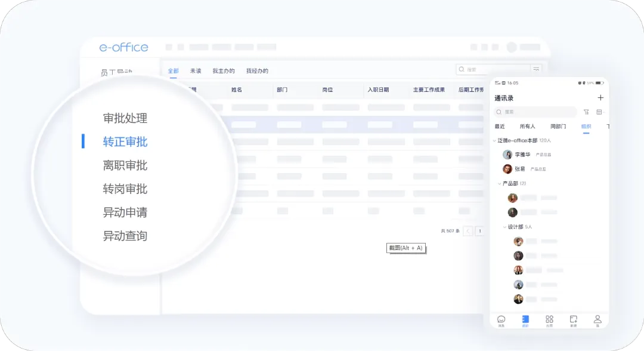
Task: Tap the plus icon in 通讯录 header
Action: (x=600, y=98)
